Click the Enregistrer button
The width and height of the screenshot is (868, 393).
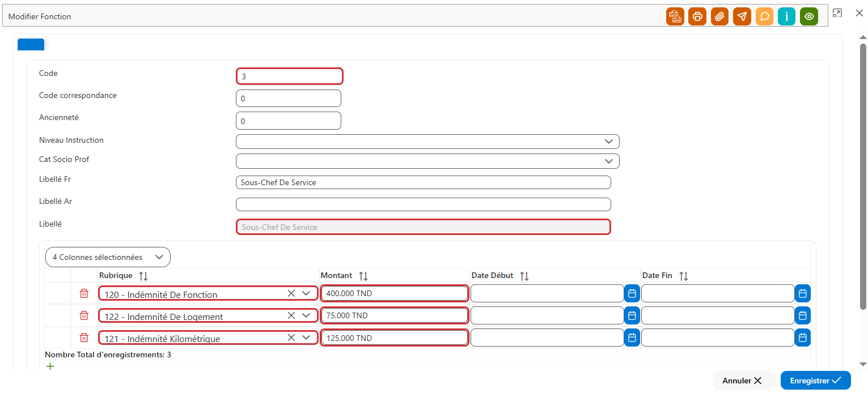point(815,381)
